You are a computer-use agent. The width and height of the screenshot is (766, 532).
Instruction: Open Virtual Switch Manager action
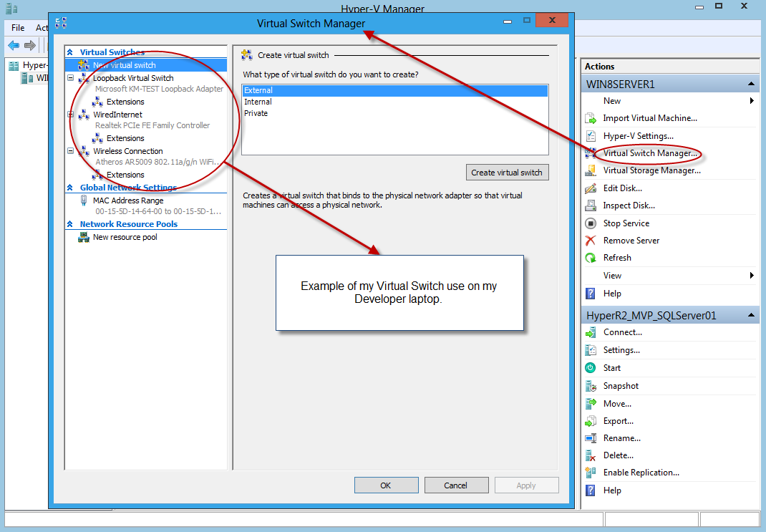click(x=650, y=153)
